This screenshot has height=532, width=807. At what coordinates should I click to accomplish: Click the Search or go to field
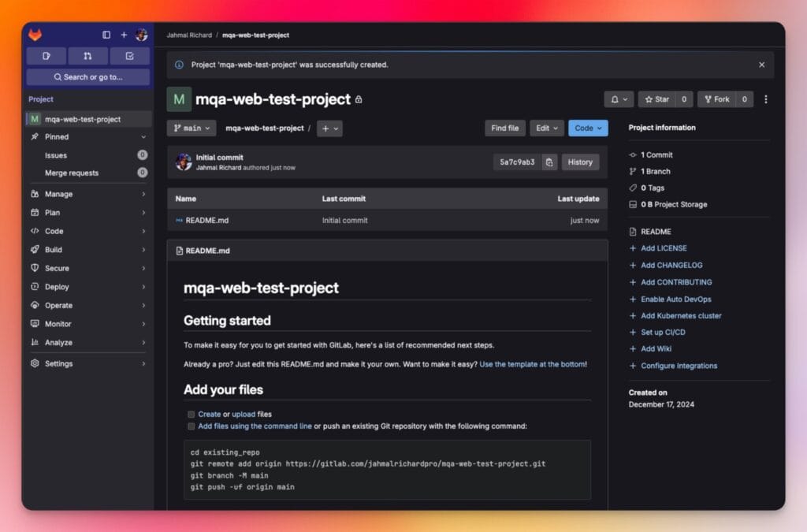tap(88, 77)
